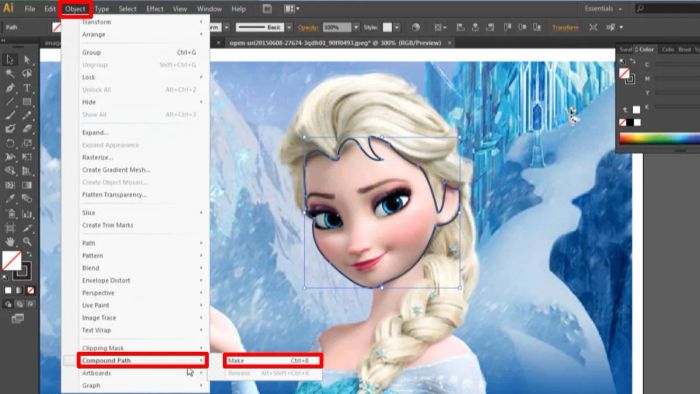Image resolution: width=700 pixels, height=394 pixels.
Task: Select the Lasso tool
Action: pos(27,74)
